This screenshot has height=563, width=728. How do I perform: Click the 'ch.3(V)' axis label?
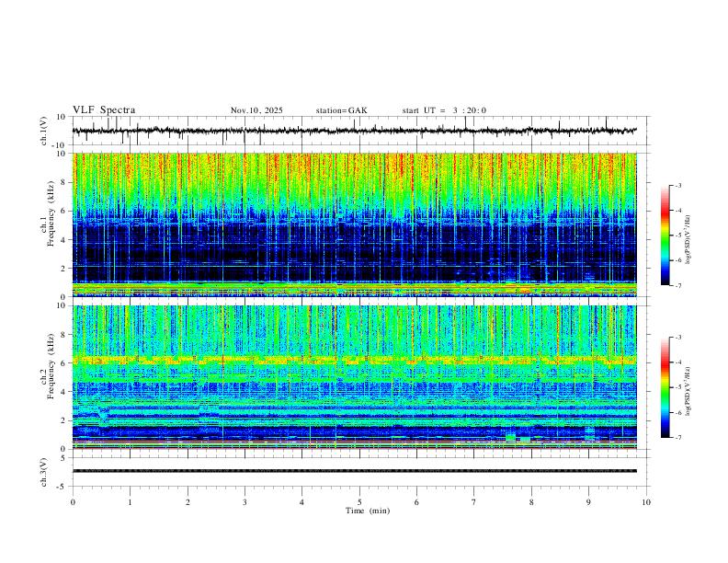[x=44, y=473]
